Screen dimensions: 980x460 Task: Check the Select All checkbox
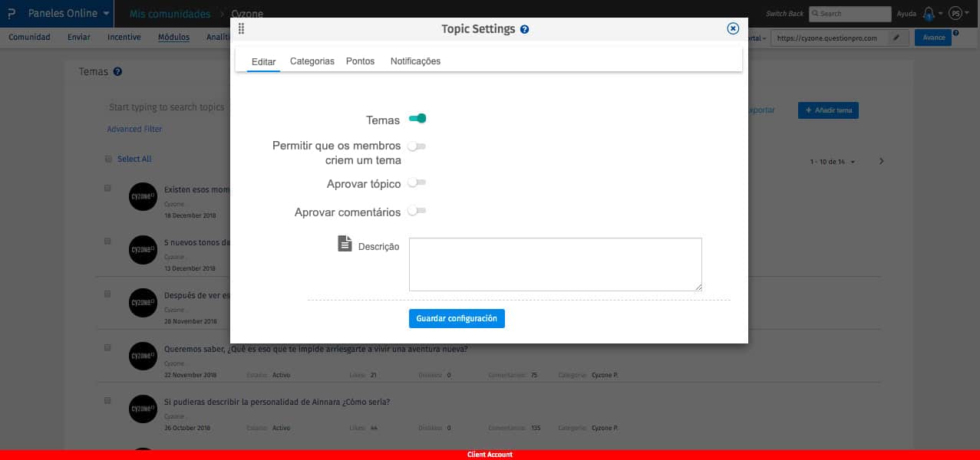(x=108, y=159)
